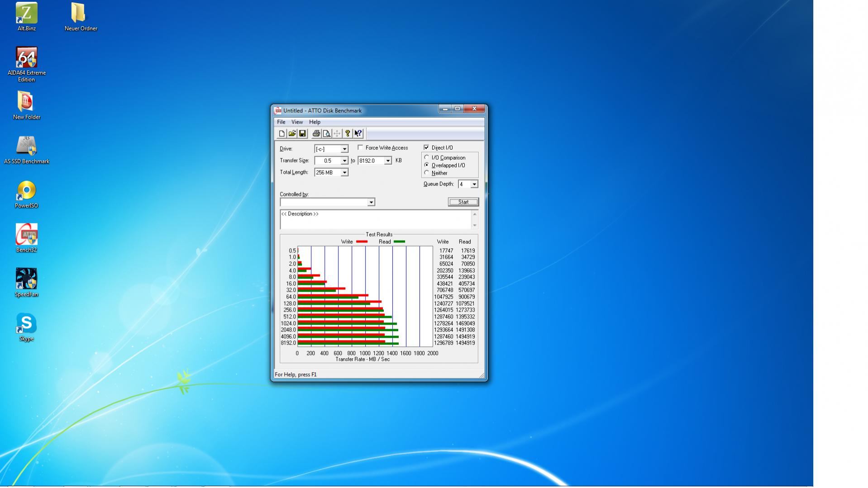This screenshot has width=868, height=488.
Task: Click the 256.0 row write value 1264015
Action: click(444, 310)
